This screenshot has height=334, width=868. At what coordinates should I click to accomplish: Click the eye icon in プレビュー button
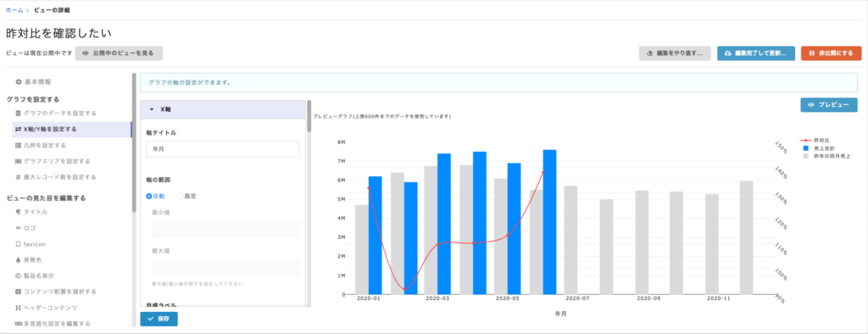point(811,104)
